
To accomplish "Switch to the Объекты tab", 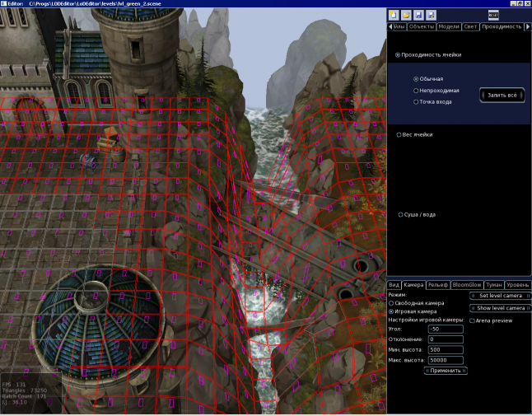I will coord(422,27).
